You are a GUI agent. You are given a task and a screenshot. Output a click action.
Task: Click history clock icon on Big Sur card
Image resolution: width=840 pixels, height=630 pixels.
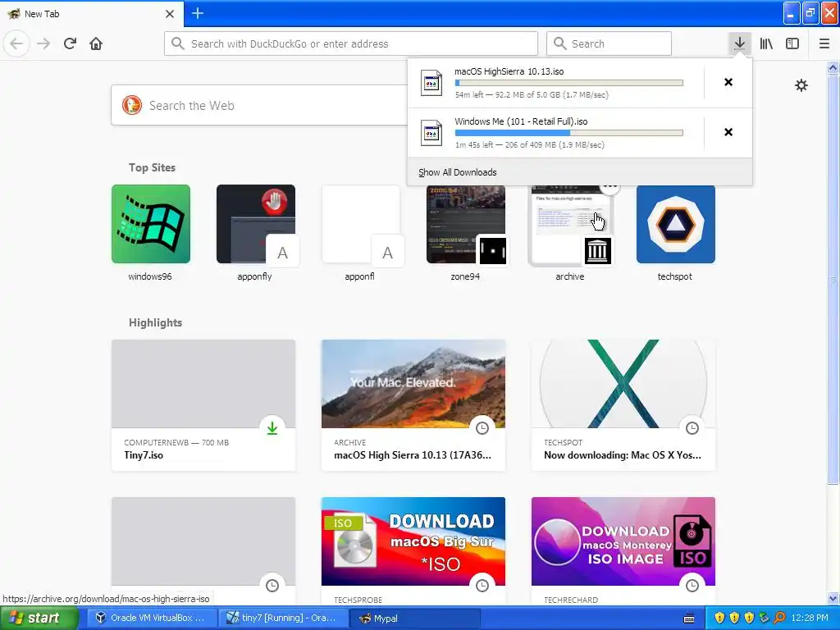pyautogui.click(x=482, y=586)
